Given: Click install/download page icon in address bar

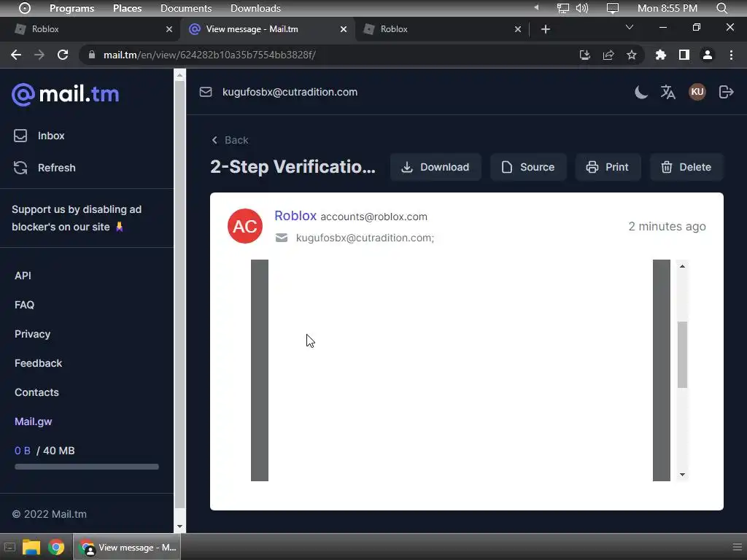Looking at the screenshot, I should point(585,55).
